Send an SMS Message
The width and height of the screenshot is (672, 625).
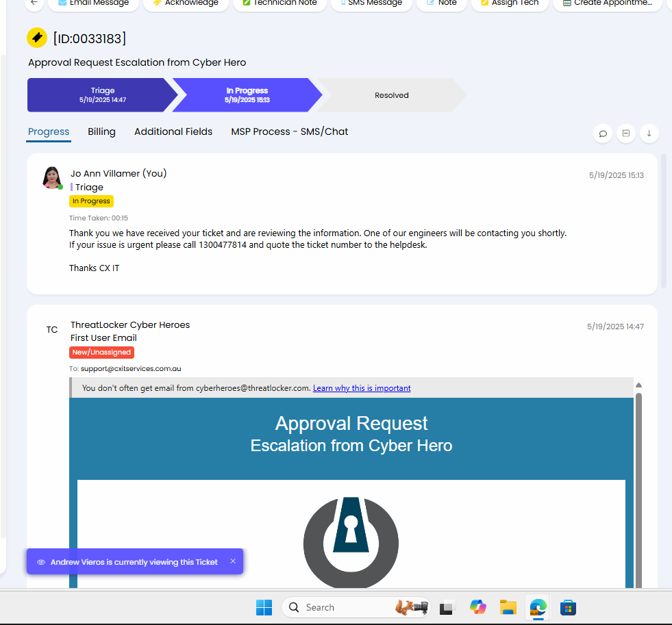click(371, 3)
